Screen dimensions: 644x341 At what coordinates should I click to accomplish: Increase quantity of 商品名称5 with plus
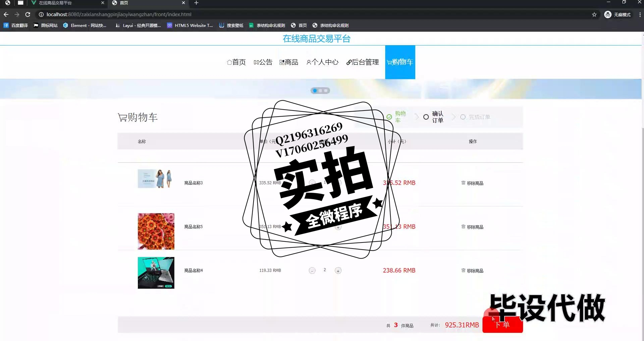[x=338, y=227]
